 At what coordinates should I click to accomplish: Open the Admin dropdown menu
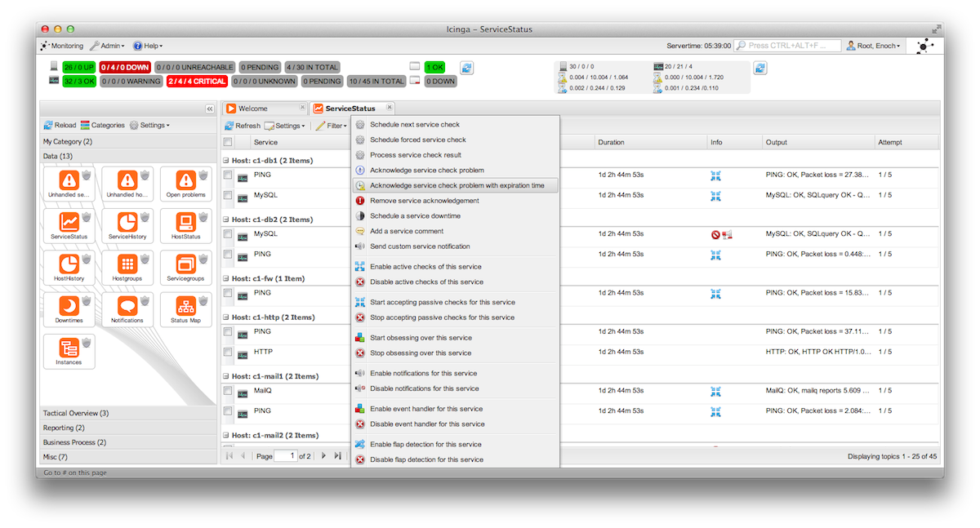point(107,47)
